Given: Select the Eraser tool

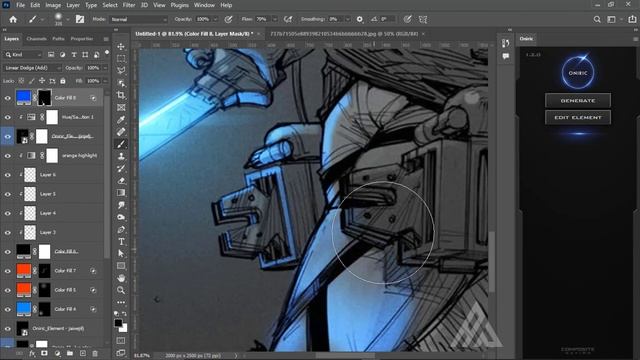Looking at the screenshot, I should pyautogui.click(x=121, y=180).
